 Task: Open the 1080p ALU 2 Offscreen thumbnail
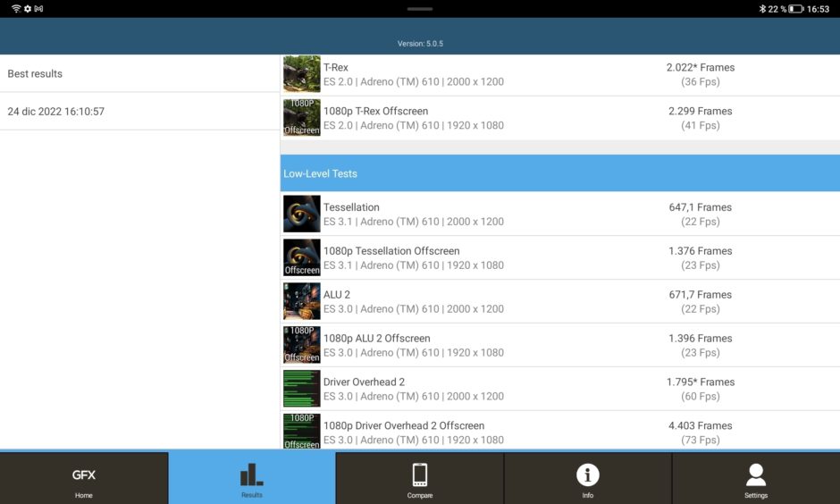click(x=302, y=345)
